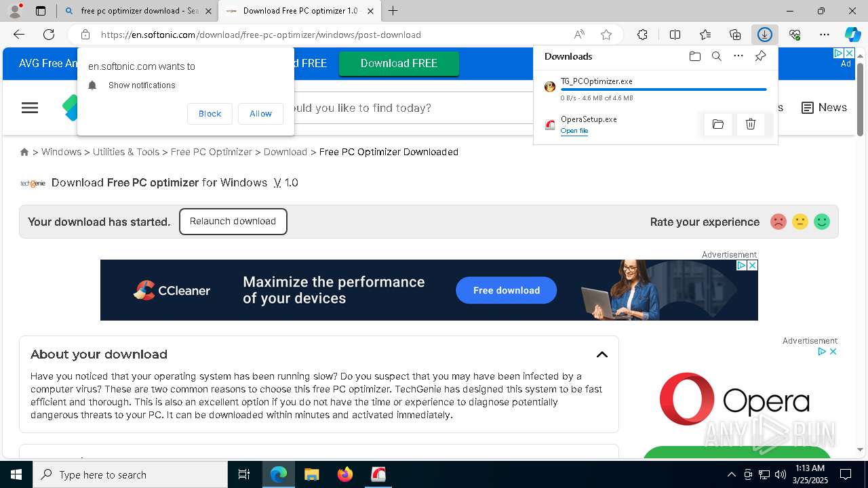Add this page to favorites star
868x488 pixels.
606,35
